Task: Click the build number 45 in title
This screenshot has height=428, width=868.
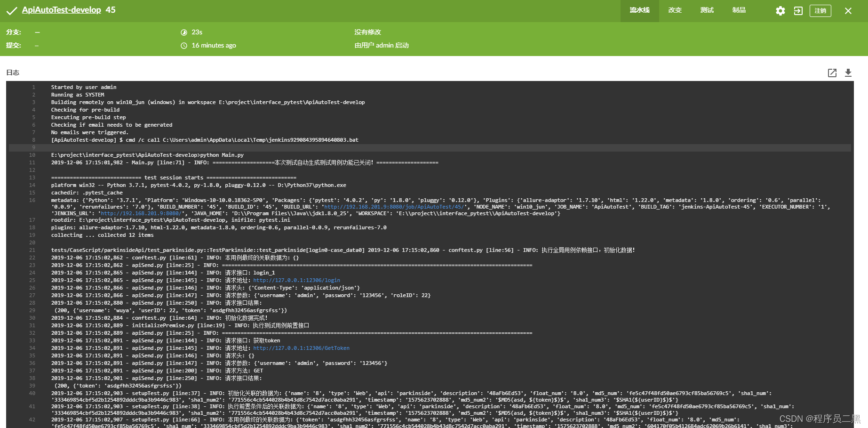Action: tap(111, 10)
